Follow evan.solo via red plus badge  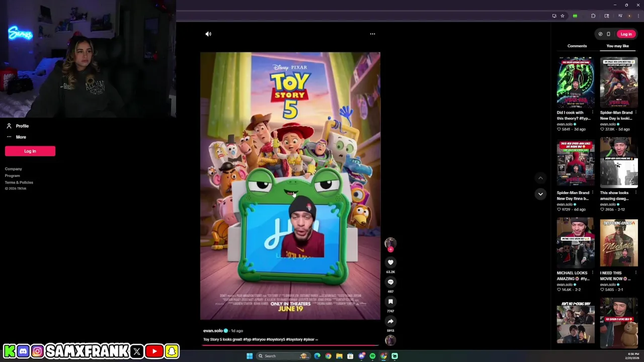[390, 249]
